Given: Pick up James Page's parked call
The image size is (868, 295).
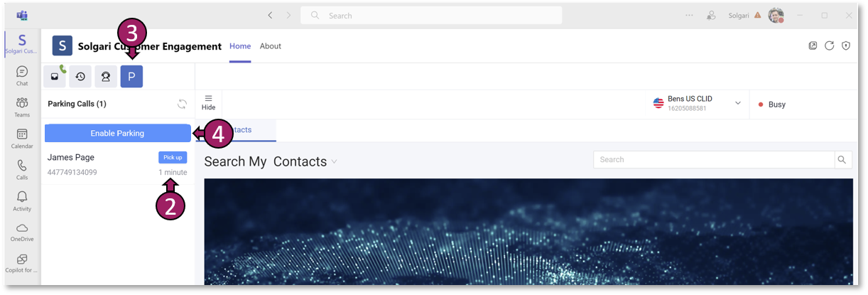Looking at the screenshot, I should (173, 158).
